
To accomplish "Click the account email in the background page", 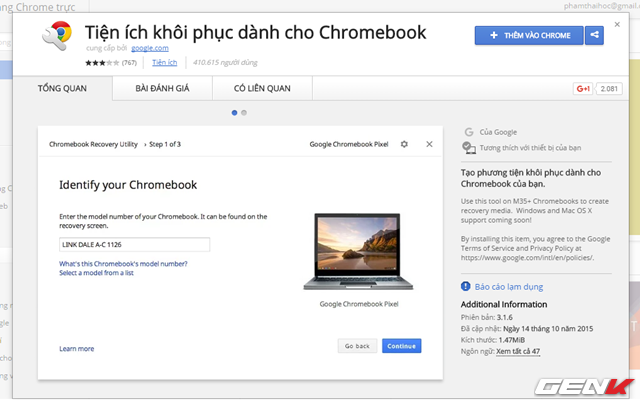I will tap(602, 6).
